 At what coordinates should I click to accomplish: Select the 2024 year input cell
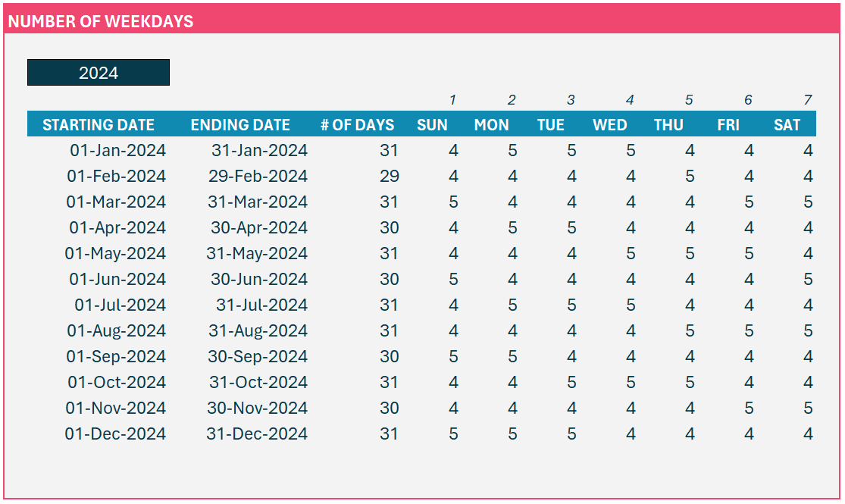coord(98,72)
